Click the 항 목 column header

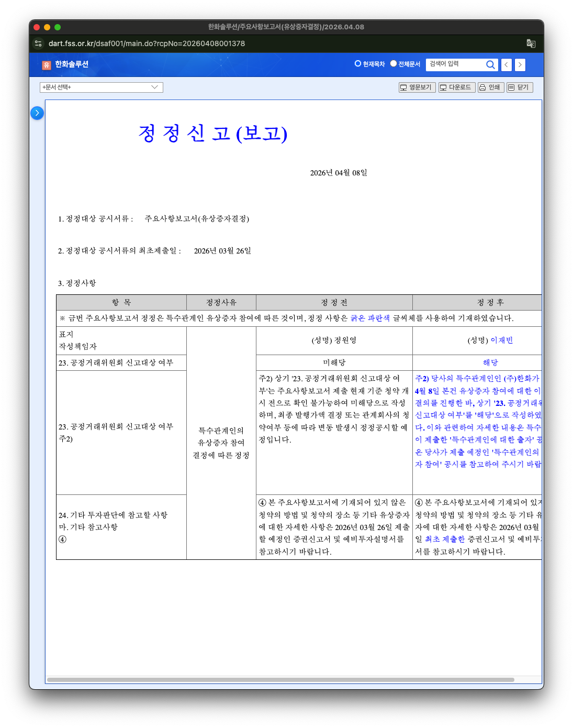pyautogui.click(x=121, y=303)
